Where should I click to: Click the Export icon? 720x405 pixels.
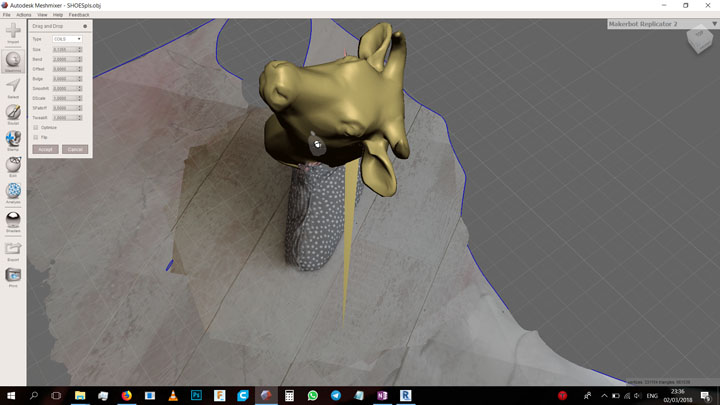tap(13, 249)
